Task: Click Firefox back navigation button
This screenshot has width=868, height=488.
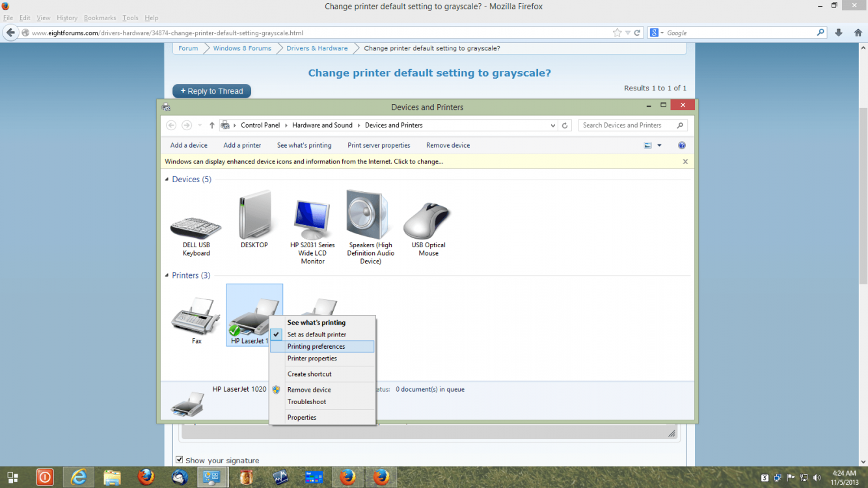Action: [x=10, y=33]
